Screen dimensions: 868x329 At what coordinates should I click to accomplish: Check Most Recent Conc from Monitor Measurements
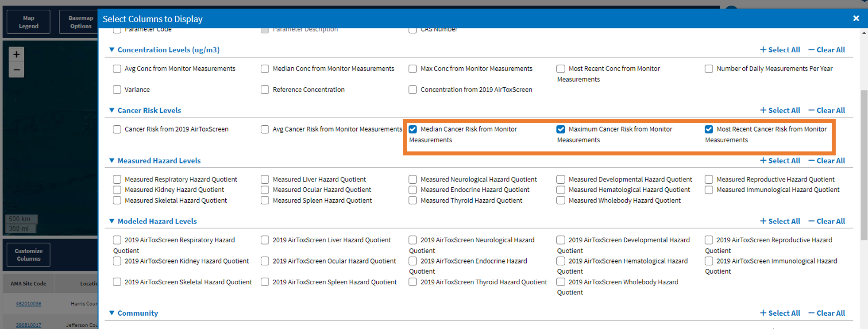(561, 69)
